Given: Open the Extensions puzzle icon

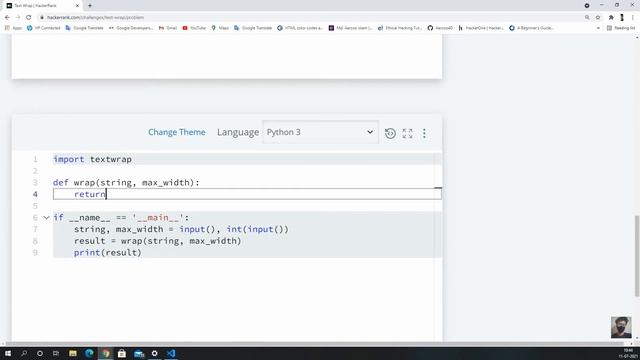Looking at the screenshot, I should click(x=611, y=18).
